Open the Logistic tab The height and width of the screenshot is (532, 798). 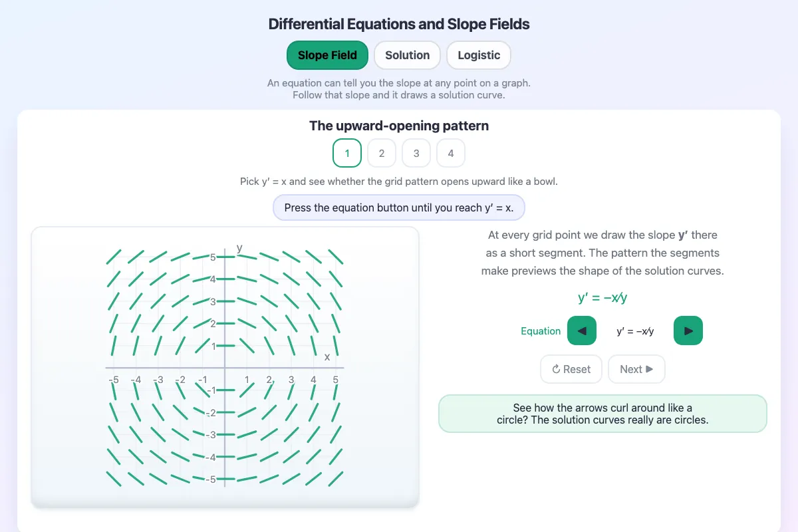[x=479, y=55]
